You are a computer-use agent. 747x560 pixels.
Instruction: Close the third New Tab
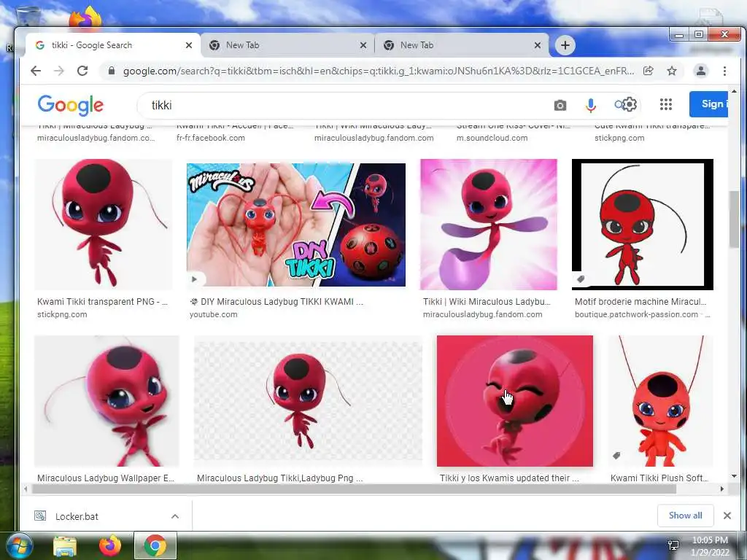coord(538,45)
